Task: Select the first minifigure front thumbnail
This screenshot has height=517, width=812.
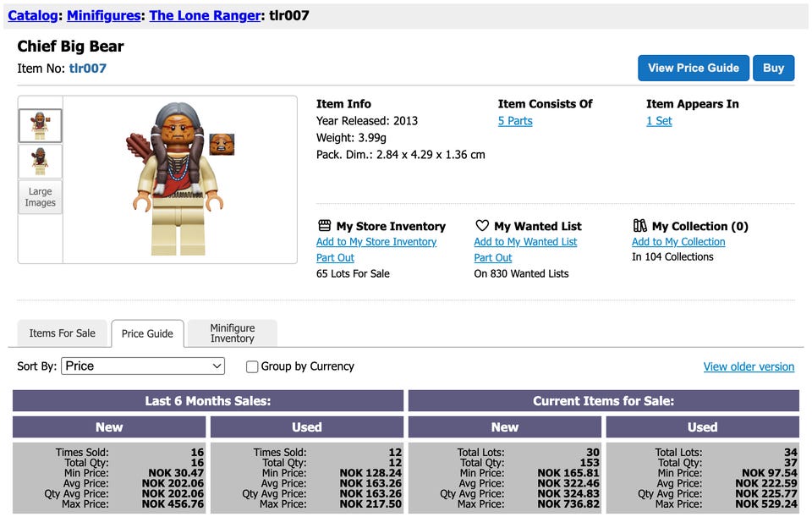Action: coord(41,125)
